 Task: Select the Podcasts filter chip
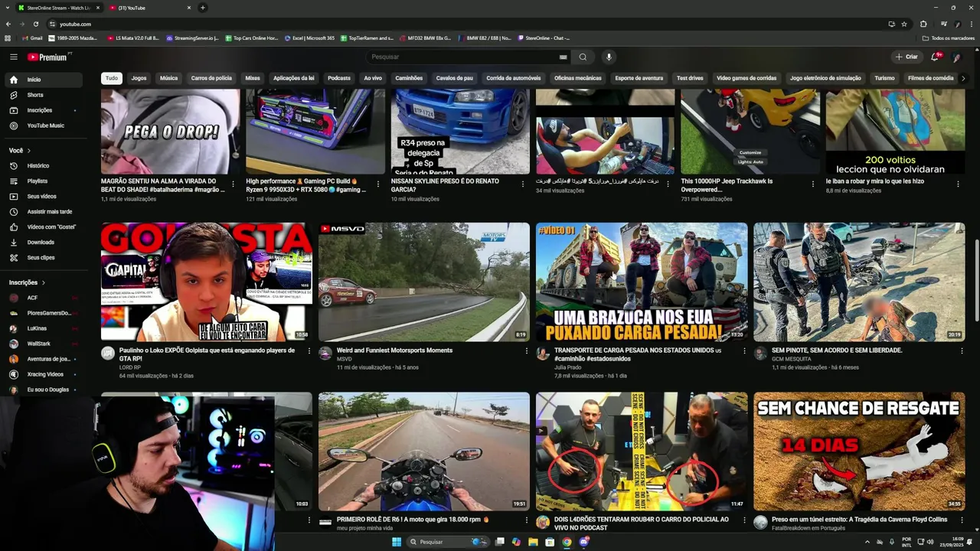pyautogui.click(x=339, y=78)
